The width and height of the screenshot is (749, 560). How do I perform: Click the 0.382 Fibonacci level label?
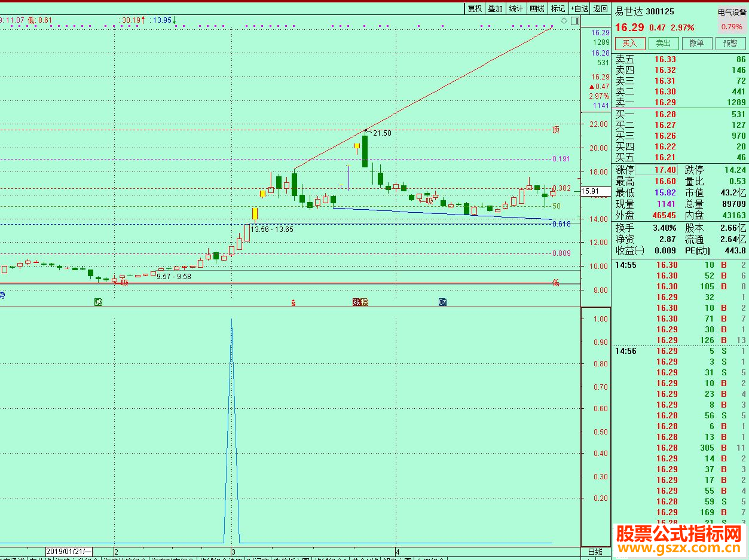pos(561,188)
